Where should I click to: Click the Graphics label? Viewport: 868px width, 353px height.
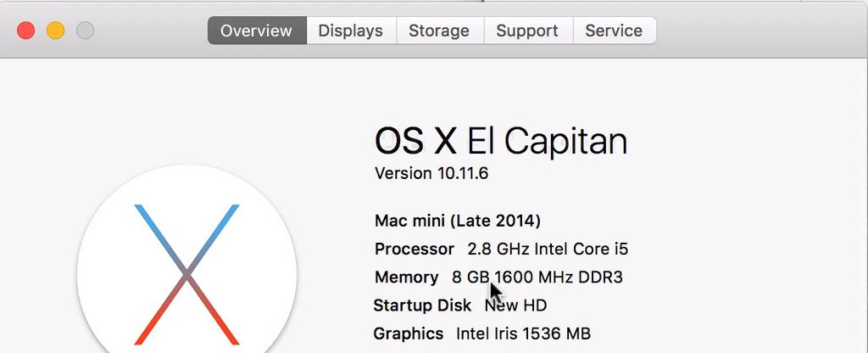click(x=409, y=333)
